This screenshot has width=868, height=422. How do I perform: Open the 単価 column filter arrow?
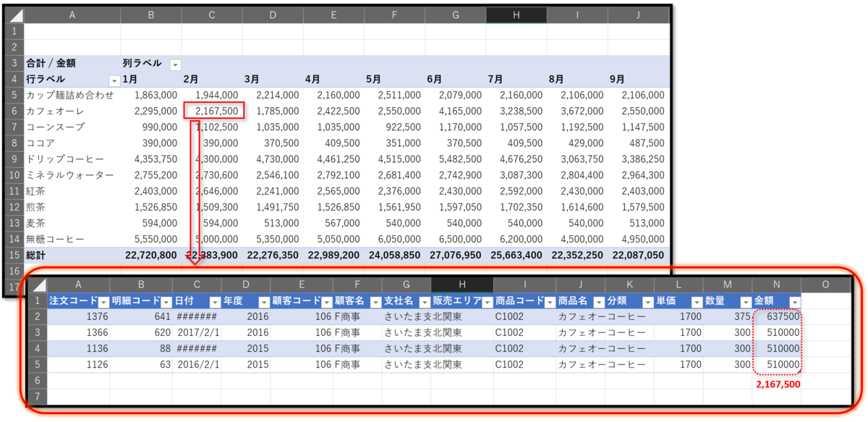pyautogui.click(x=697, y=302)
